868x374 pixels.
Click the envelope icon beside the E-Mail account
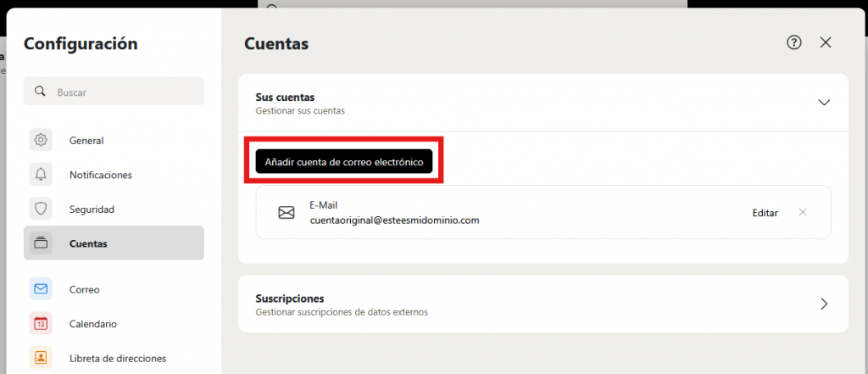tap(287, 213)
